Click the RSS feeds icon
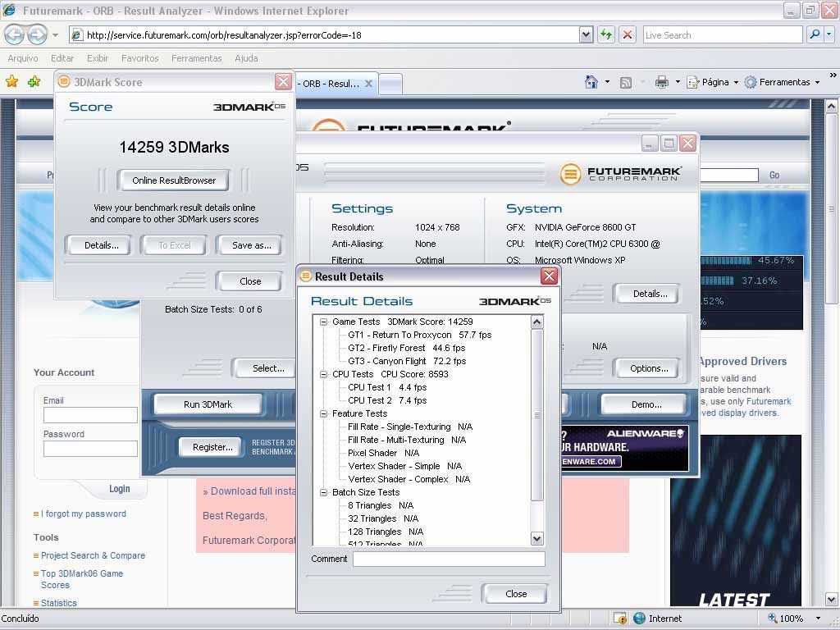The image size is (840, 630). point(625,83)
